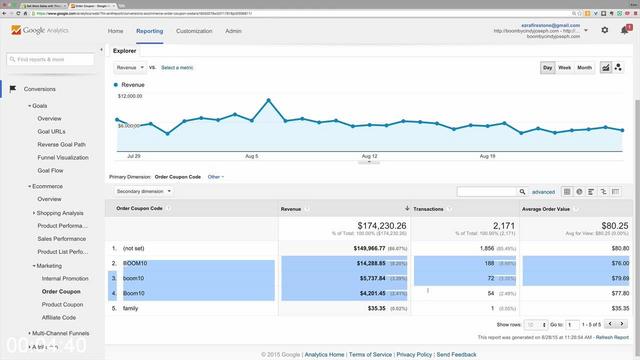Focus the table filter search box
640x360 pixels.
pyautogui.click(x=487, y=191)
